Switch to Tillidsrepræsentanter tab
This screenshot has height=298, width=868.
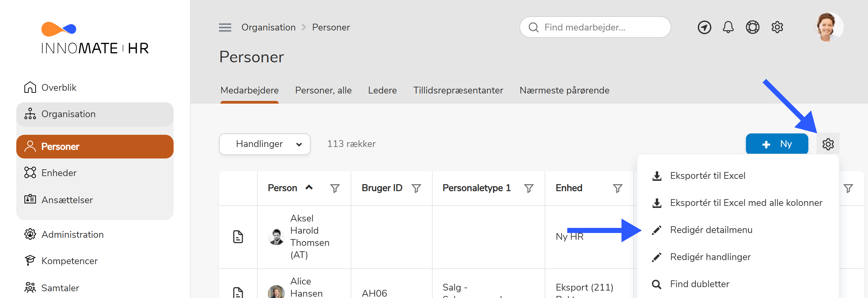[458, 90]
